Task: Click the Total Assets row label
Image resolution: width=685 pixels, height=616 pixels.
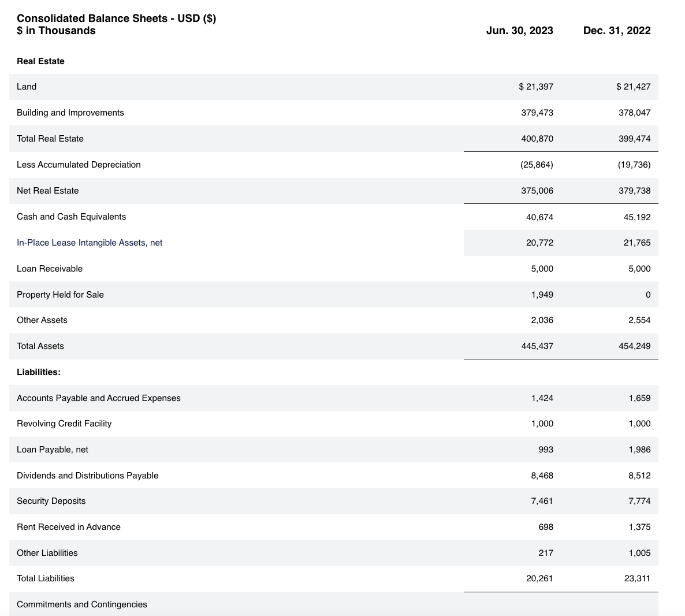Action: click(40, 346)
